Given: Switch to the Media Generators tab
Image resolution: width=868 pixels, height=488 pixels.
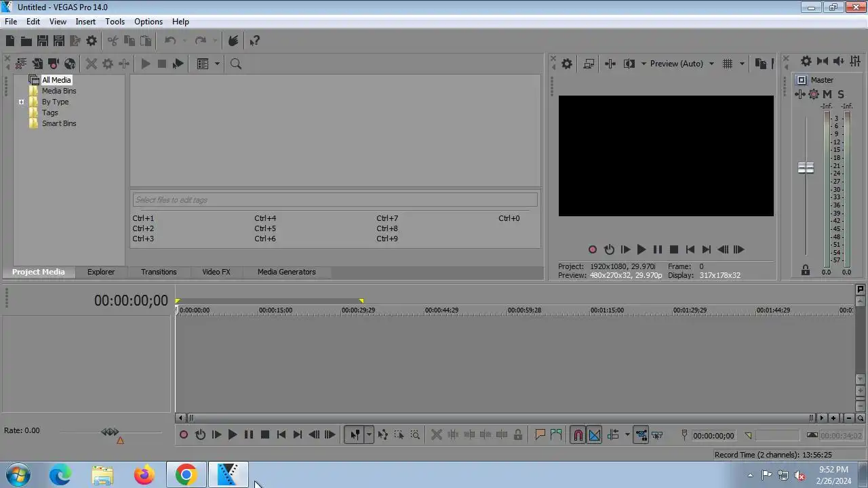Looking at the screenshot, I should [287, 272].
